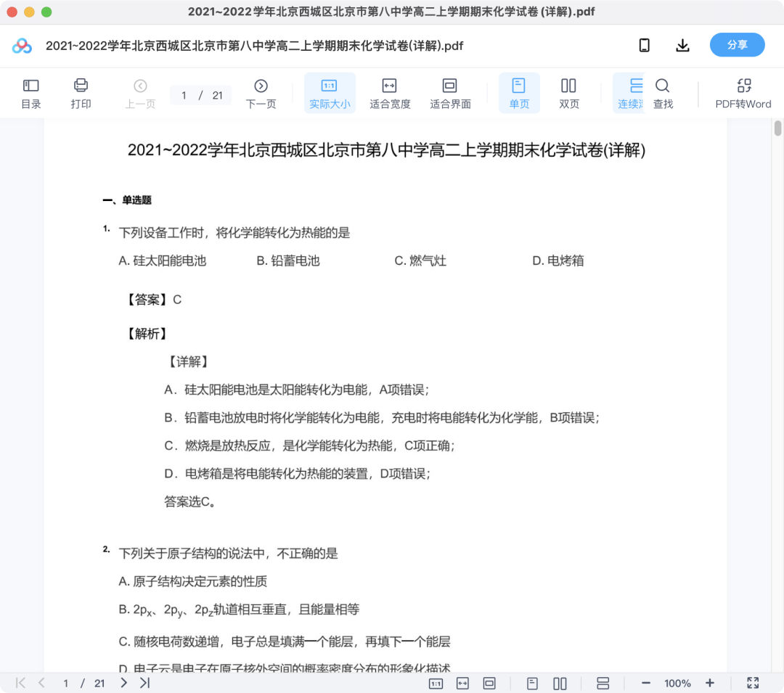Click the zoom out minus button

[646, 683]
